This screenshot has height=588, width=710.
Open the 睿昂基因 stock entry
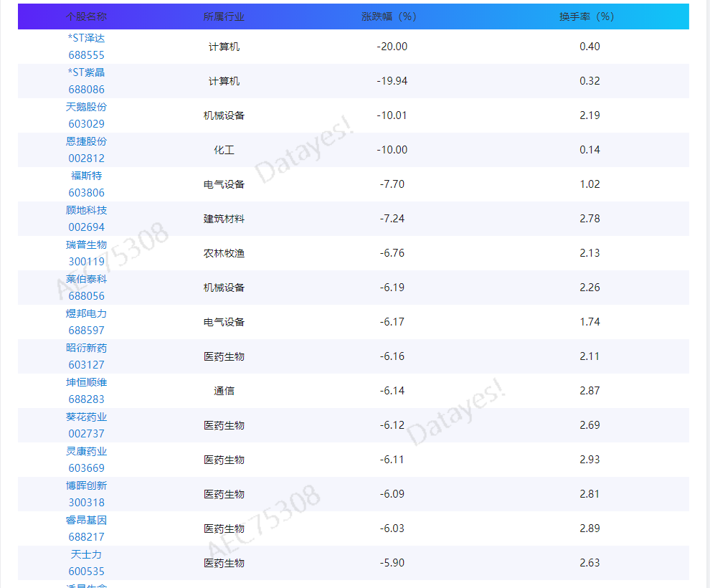click(x=87, y=520)
